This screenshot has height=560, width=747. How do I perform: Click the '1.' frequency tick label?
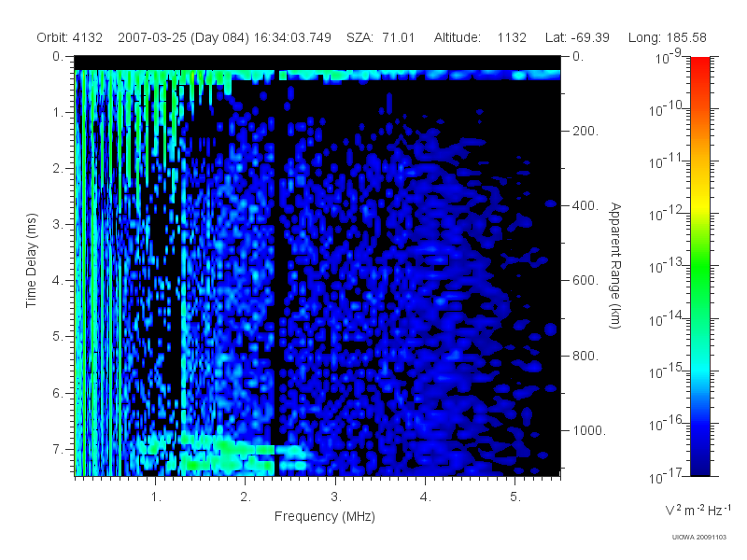pos(156,497)
